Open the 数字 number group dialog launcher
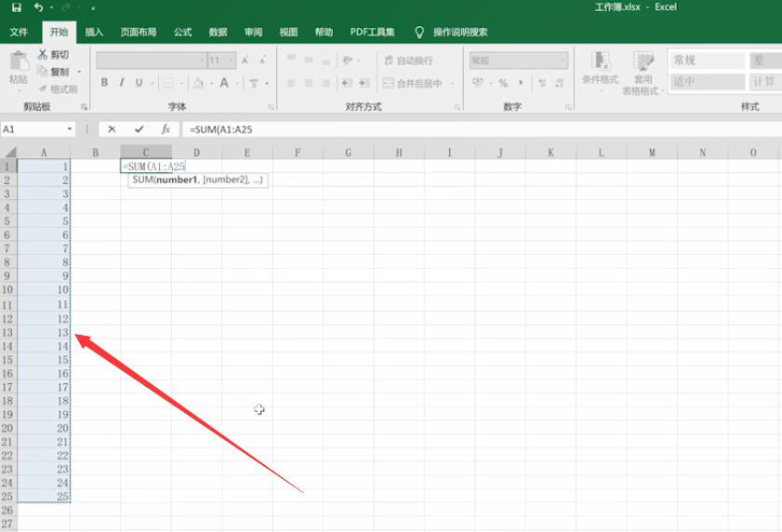The height and width of the screenshot is (532, 782). coord(568,107)
